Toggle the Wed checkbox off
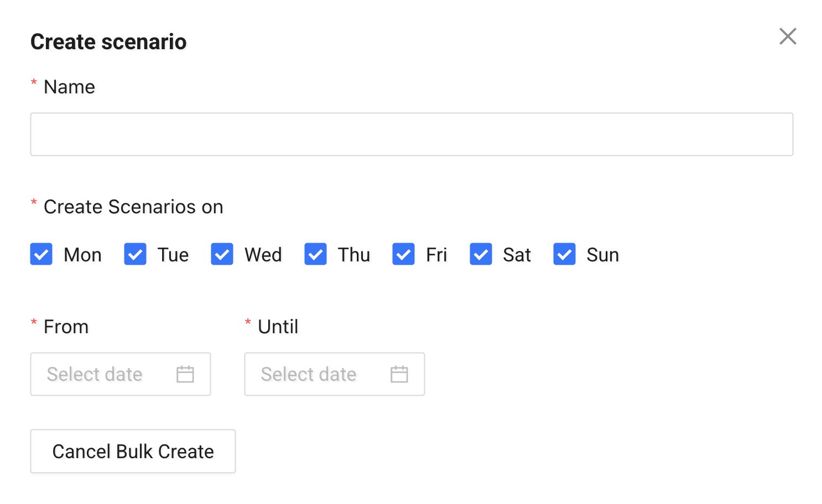 222,254
